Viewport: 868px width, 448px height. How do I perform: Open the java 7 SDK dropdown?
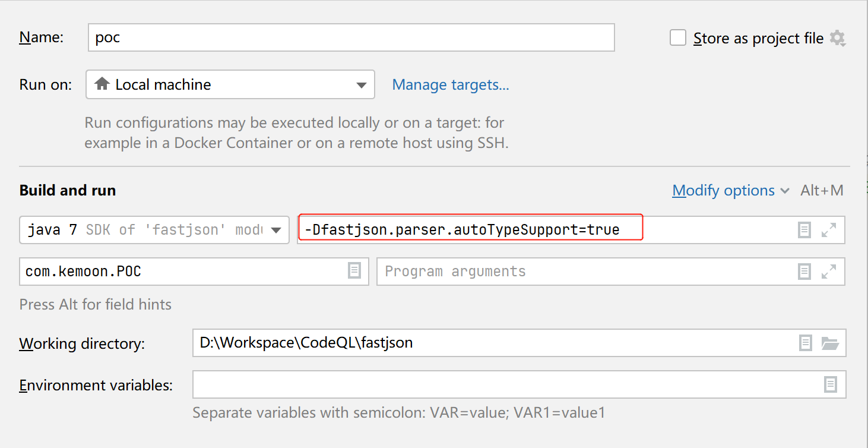pyautogui.click(x=276, y=230)
